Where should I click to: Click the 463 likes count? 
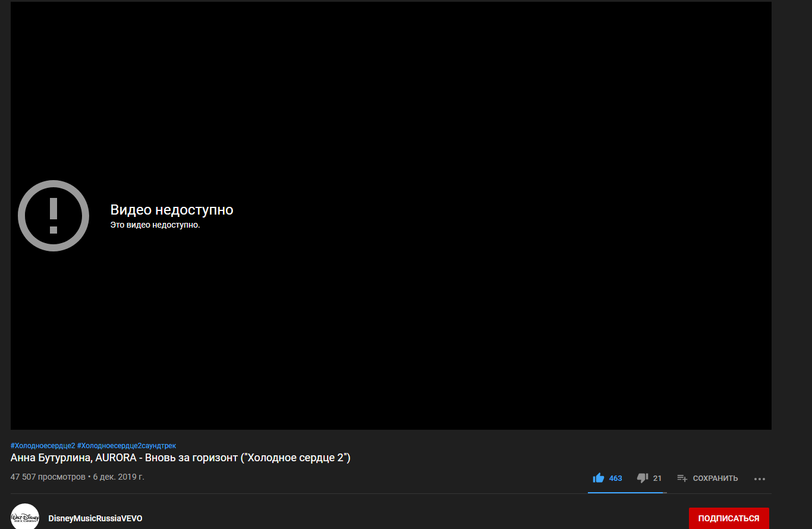[616, 478]
